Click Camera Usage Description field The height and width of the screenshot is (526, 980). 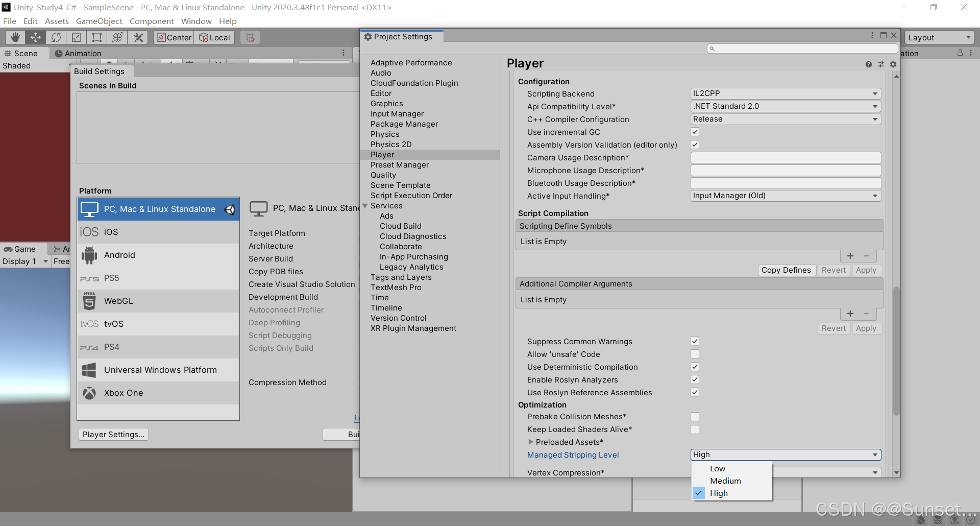(x=786, y=157)
